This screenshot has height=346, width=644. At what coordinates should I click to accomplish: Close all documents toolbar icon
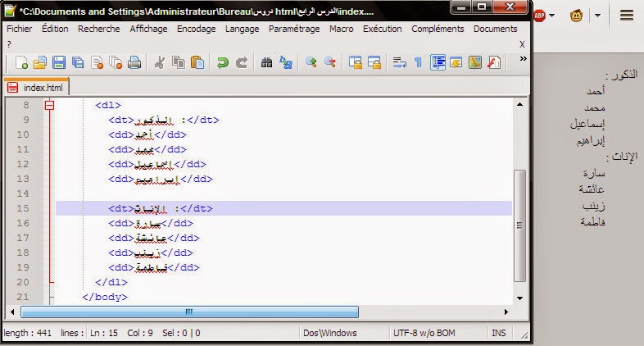[116, 62]
